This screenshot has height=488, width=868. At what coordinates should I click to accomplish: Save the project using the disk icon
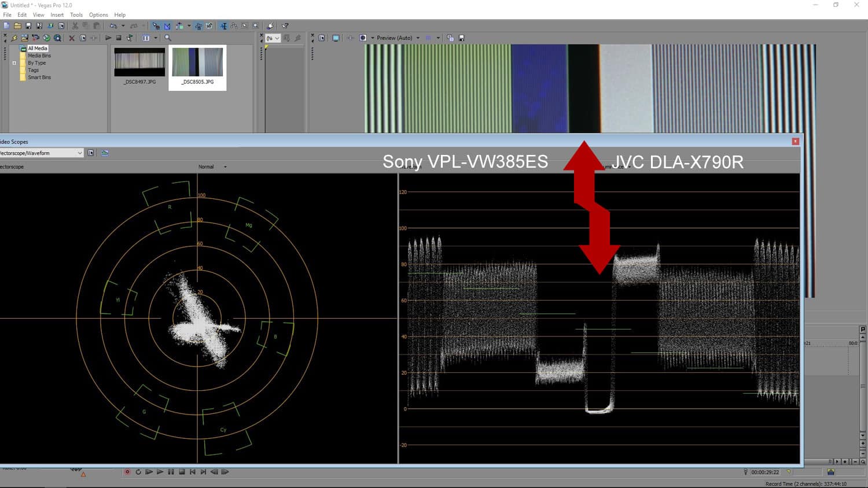tap(28, 25)
